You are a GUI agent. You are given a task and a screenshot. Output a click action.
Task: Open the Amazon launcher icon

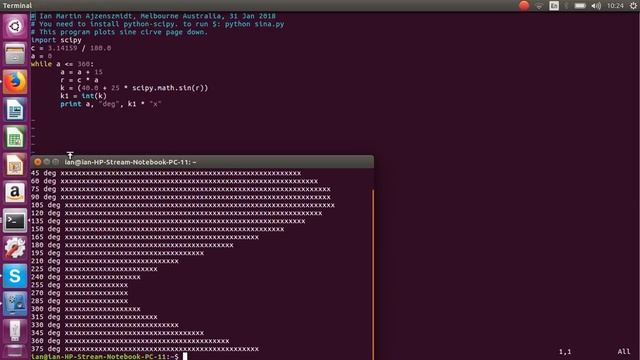[15, 193]
